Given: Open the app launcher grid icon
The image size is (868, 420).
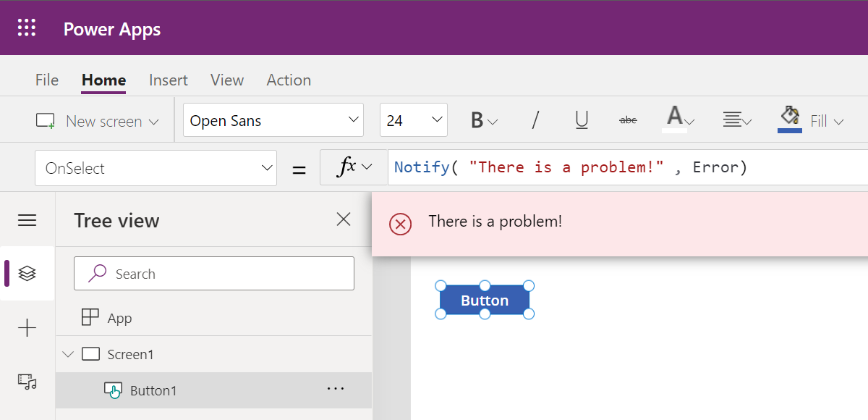Looking at the screenshot, I should pos(27,28).
